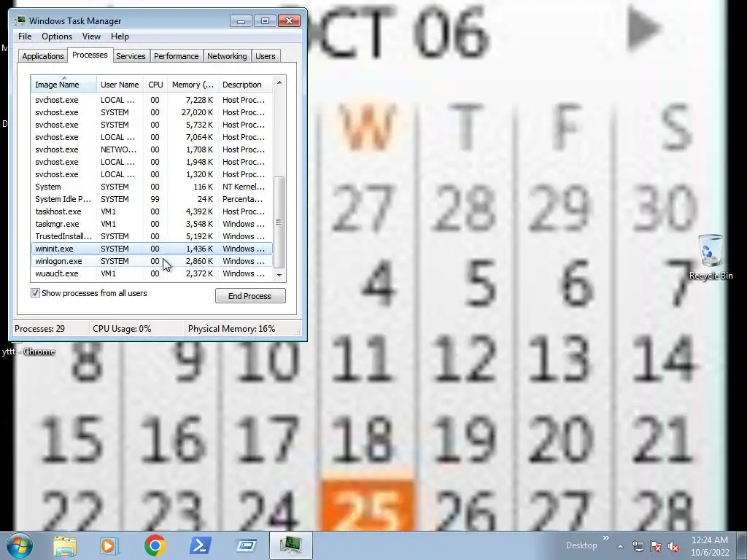Click the calendar next month arrow
Image resolution: width=747 pixels, height=560 pixels.
(x=643, y=29)
